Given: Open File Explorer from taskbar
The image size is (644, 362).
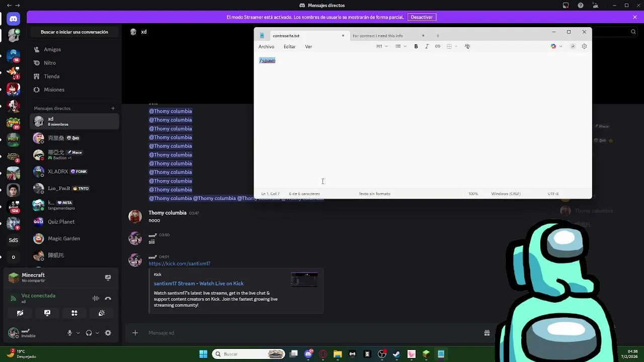Looking at the screenshot, I should tap(338, 354).
